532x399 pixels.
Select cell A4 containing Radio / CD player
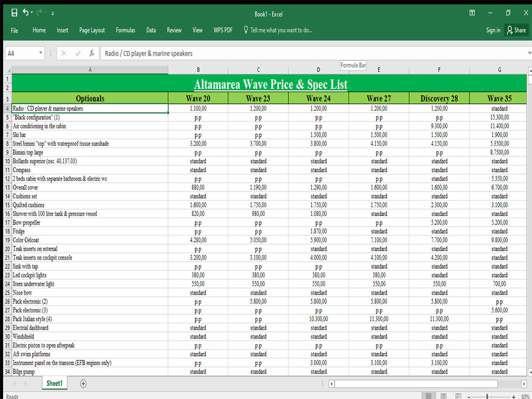click(x=90, y=108)
